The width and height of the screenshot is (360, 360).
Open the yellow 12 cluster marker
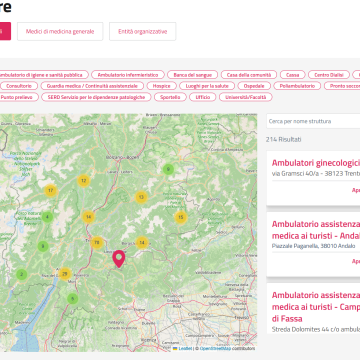tap(84, 181)
